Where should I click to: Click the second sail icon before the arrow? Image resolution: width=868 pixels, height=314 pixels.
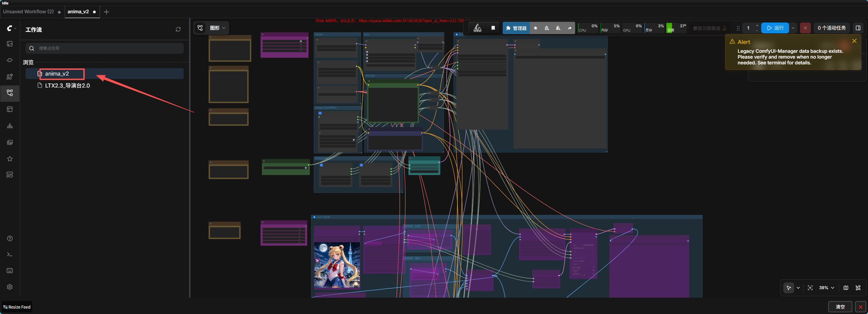558,28
